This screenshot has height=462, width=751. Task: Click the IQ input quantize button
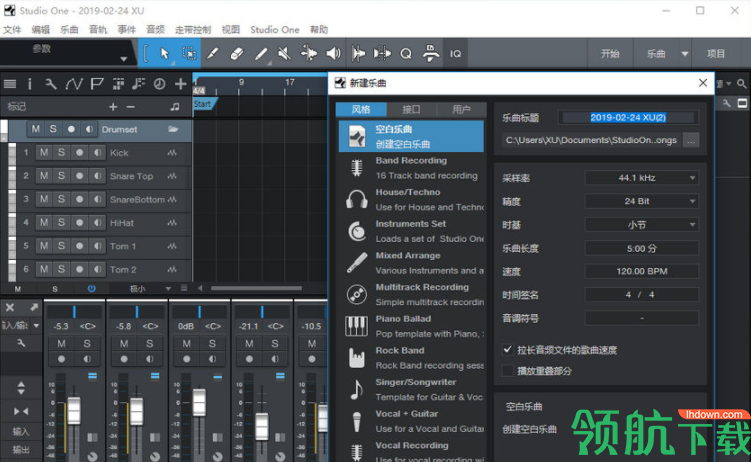coord(455,54)
